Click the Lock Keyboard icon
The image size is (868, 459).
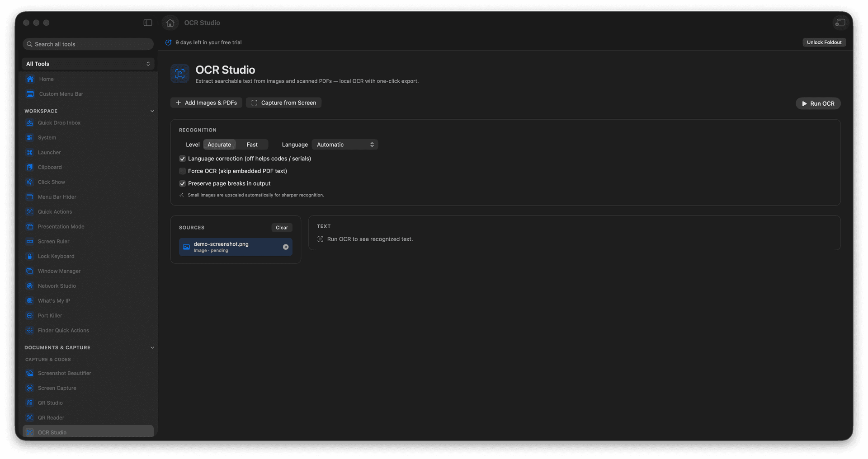(30, 256)
